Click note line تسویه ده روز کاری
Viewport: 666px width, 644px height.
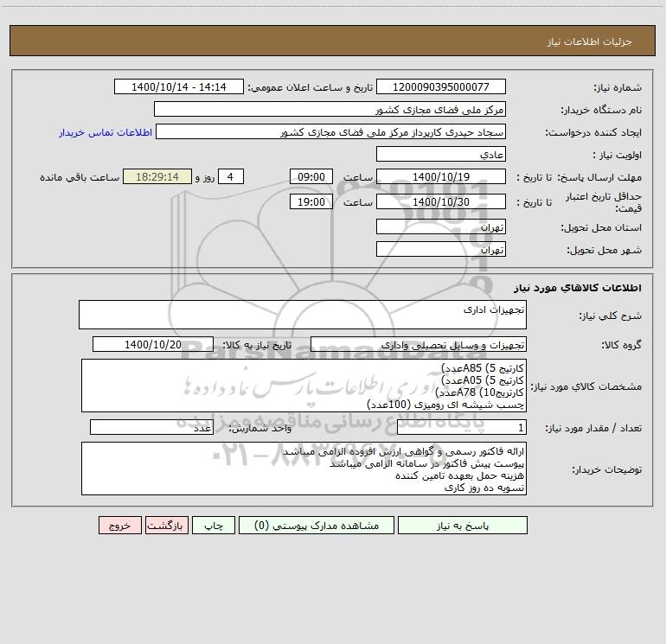pos(484,488)
